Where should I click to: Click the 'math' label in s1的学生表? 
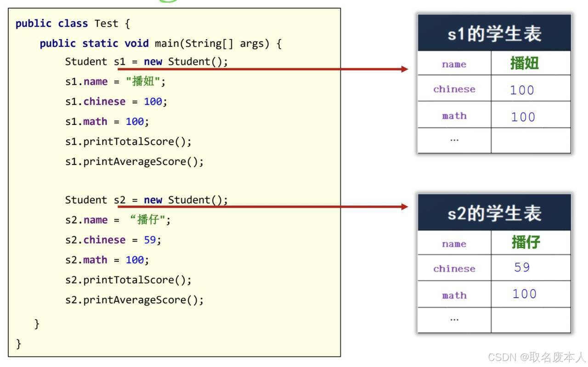454,115
